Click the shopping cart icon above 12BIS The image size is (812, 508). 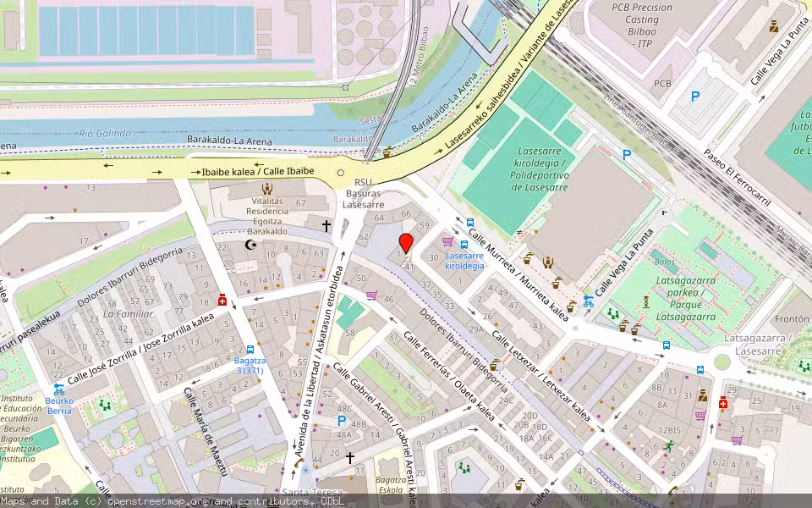coord(700,415)
